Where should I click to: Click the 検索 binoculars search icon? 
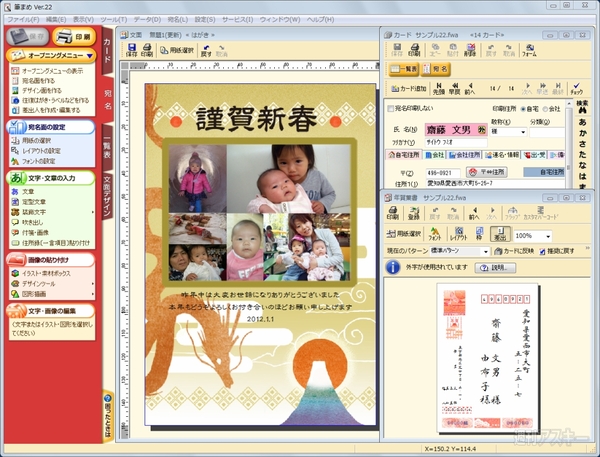[x=582, y=107]
